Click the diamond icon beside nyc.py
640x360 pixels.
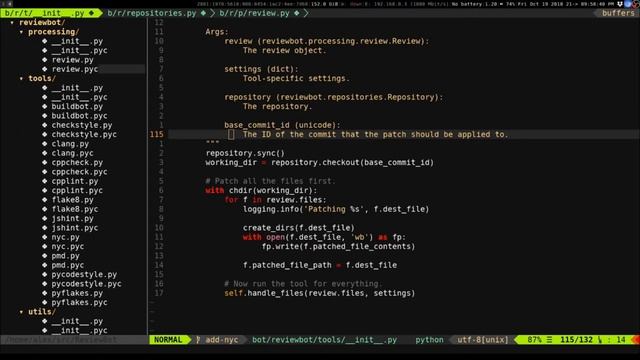[x=44, y=237]
